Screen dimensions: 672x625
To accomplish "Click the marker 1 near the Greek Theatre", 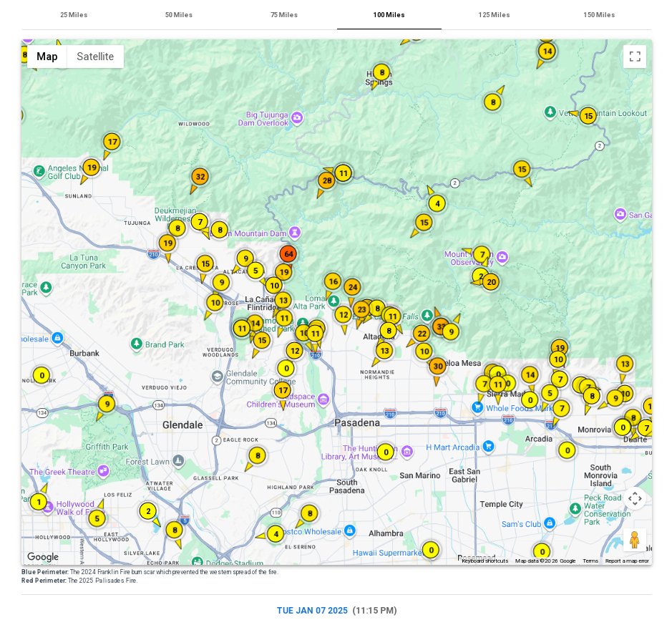I will point(39,502).
